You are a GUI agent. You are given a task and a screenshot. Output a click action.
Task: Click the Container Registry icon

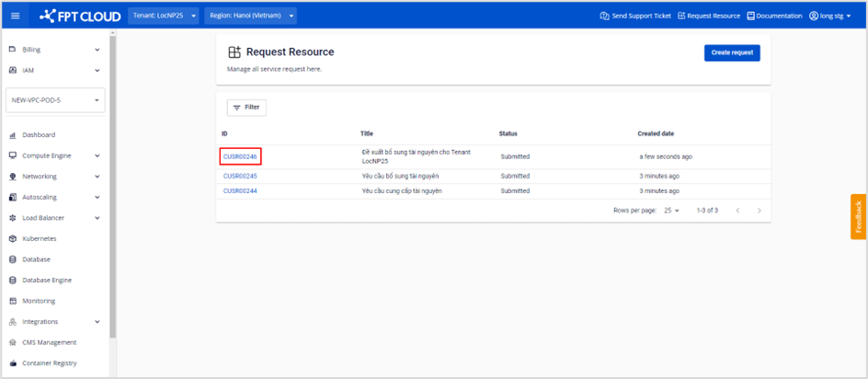13,363
